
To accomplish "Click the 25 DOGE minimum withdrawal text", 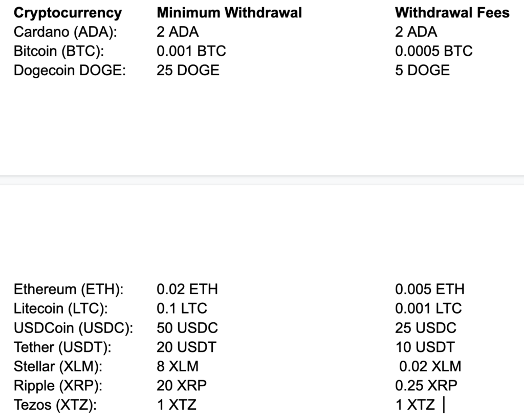I will click(188, 70).
